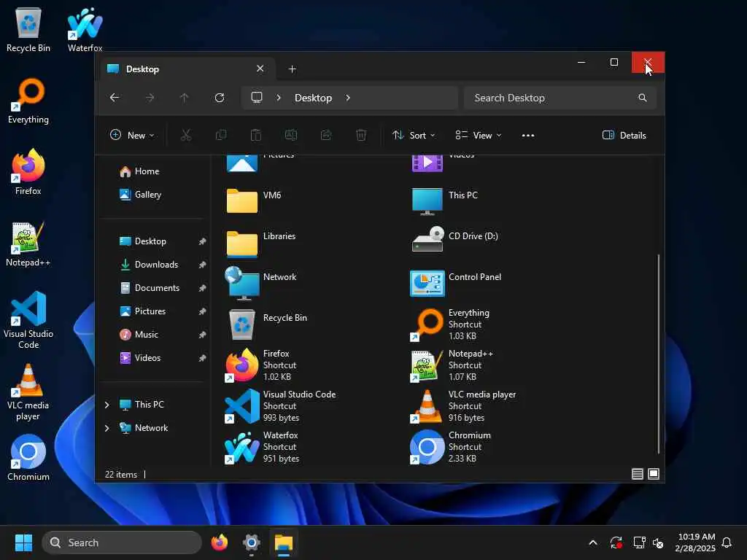Image resolution: width=747 pixels, height=560 pixels.
Task: Click the pin icon next to Music
Action: (x=203, y=335)
